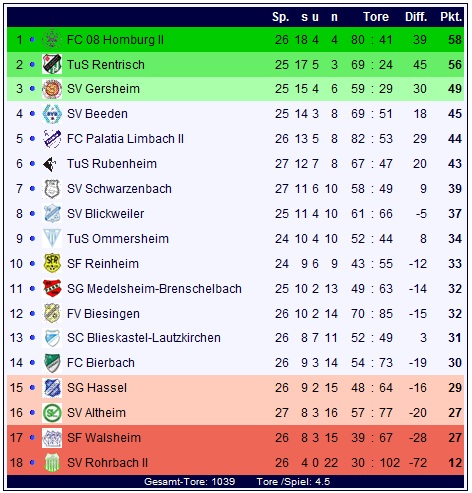Open the TuS Rubenheim team entry
The image size is (472, 493).
(x=112, y=164)
